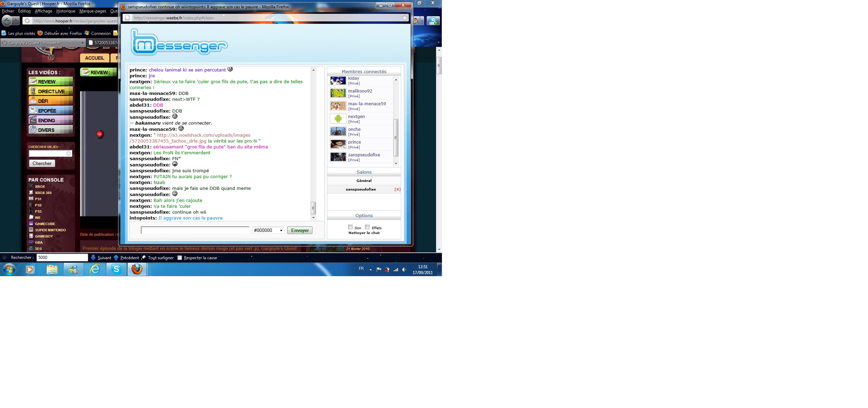Click the messenger window address bar

pos(266,18)
